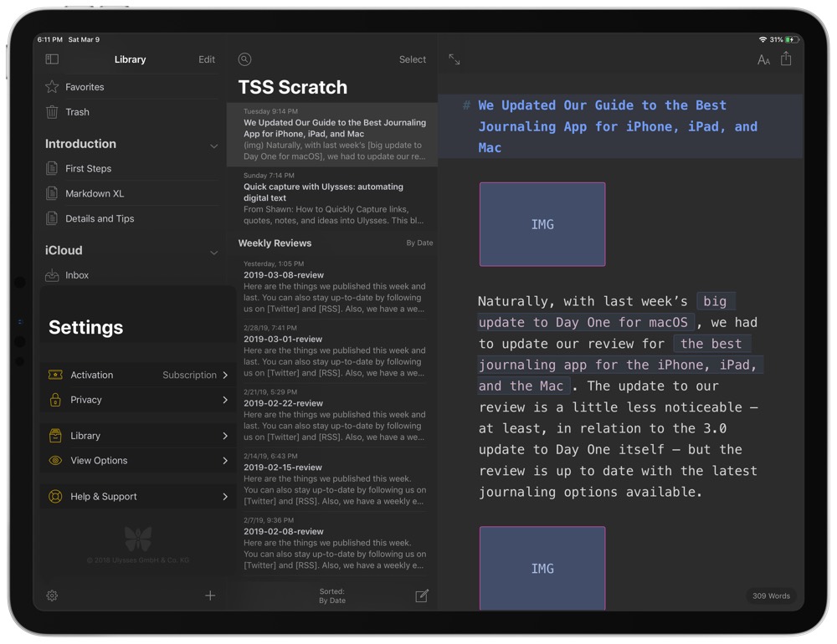Toggle the sidebar with the panes icon
The height and width of the screenshot is (644, 837).
(x=52, y=59)
